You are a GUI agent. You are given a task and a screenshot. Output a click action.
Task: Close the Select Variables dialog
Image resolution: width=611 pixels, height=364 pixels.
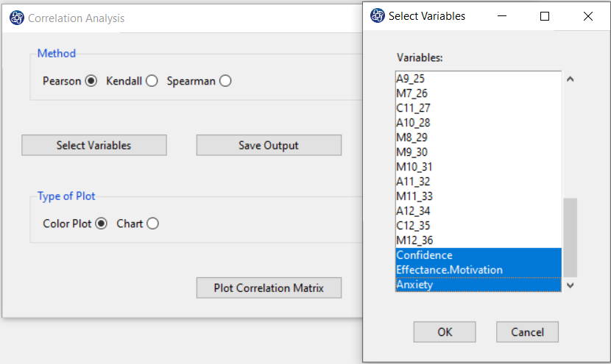click(x=588, y=16)
